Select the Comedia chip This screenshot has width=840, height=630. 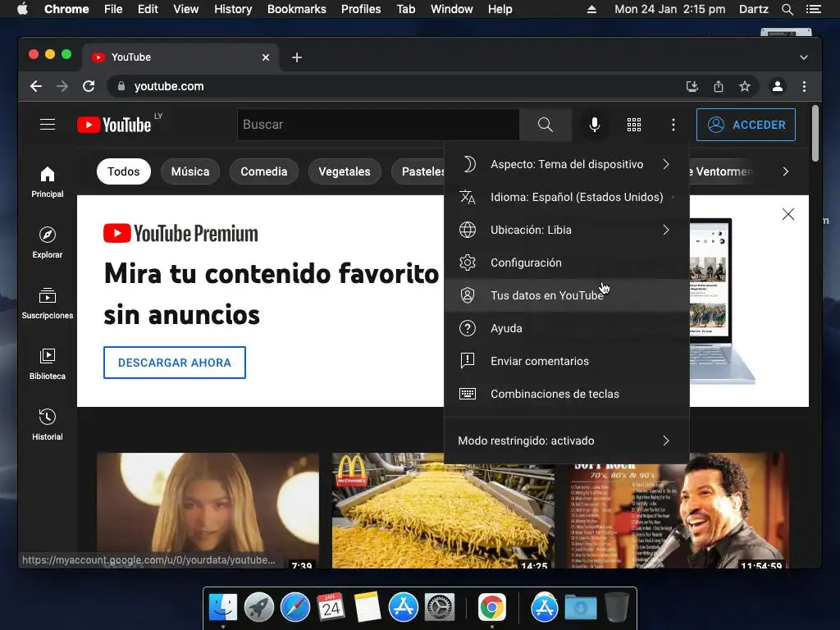pos(263,171)
